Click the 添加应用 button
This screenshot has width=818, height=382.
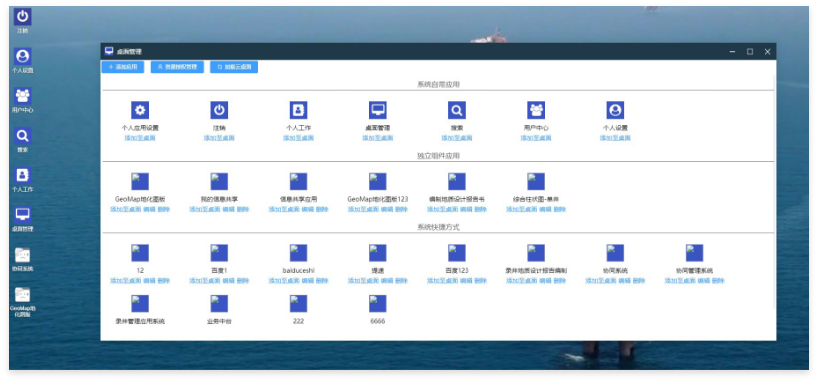click(x=123, y=67)
